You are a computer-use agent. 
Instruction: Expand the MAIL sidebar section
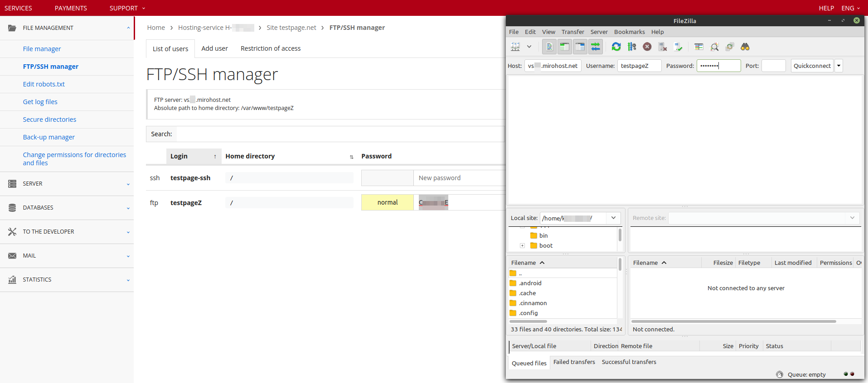[x=67, y=256]
